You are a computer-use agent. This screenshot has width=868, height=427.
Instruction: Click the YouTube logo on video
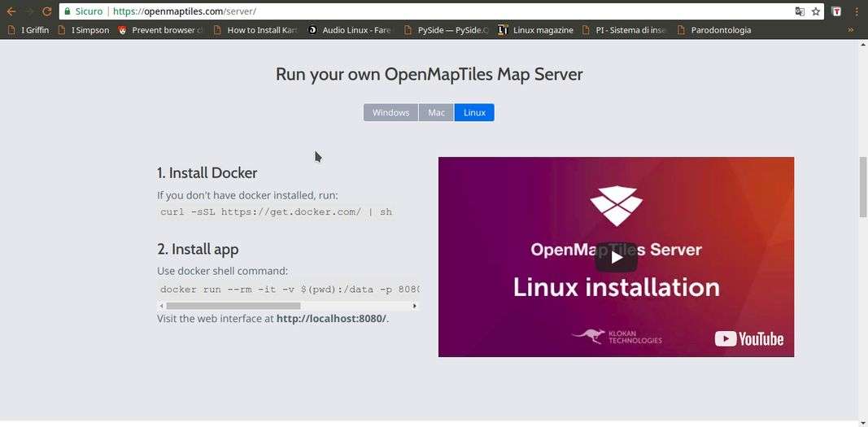(749, 339)
